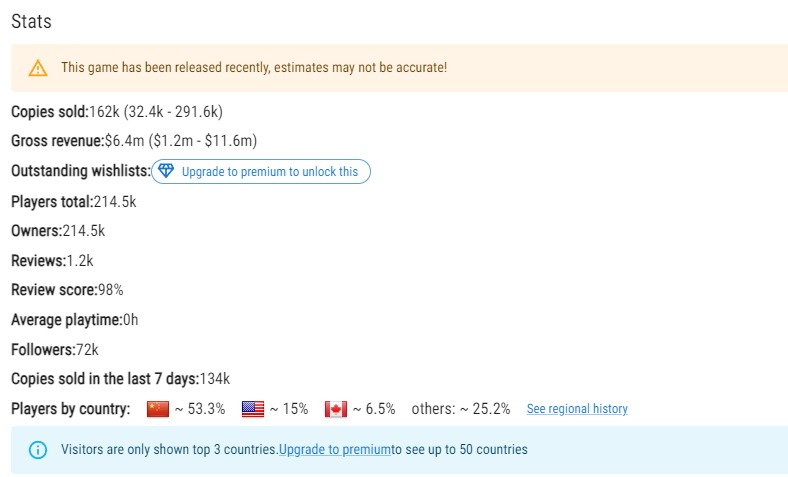Viewport: 788px width, 477px height.
Task: Click the Canada flag icon
Action: coord(336,409)
